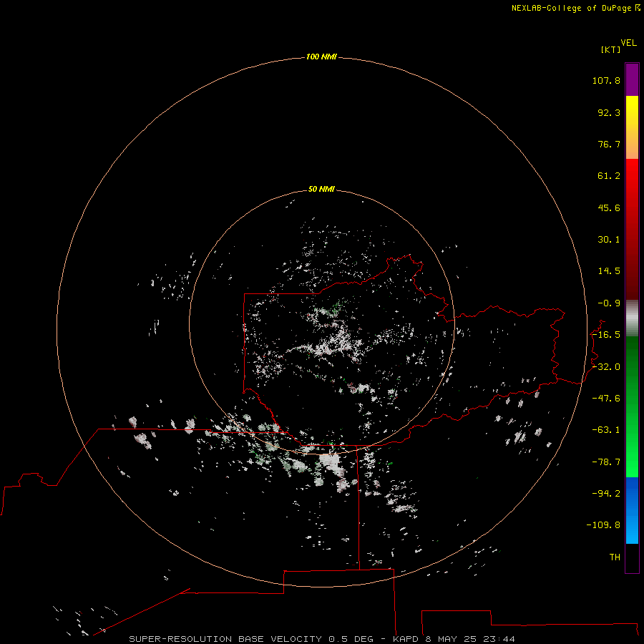Click the -32.0 velocity scale value
The image size is (644, 644).
606,367
